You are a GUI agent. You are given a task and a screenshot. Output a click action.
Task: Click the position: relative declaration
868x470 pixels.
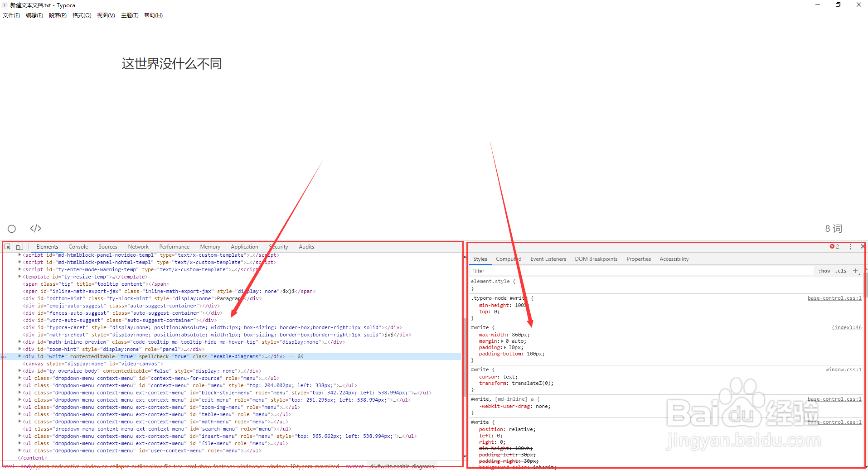pos(507,429)
